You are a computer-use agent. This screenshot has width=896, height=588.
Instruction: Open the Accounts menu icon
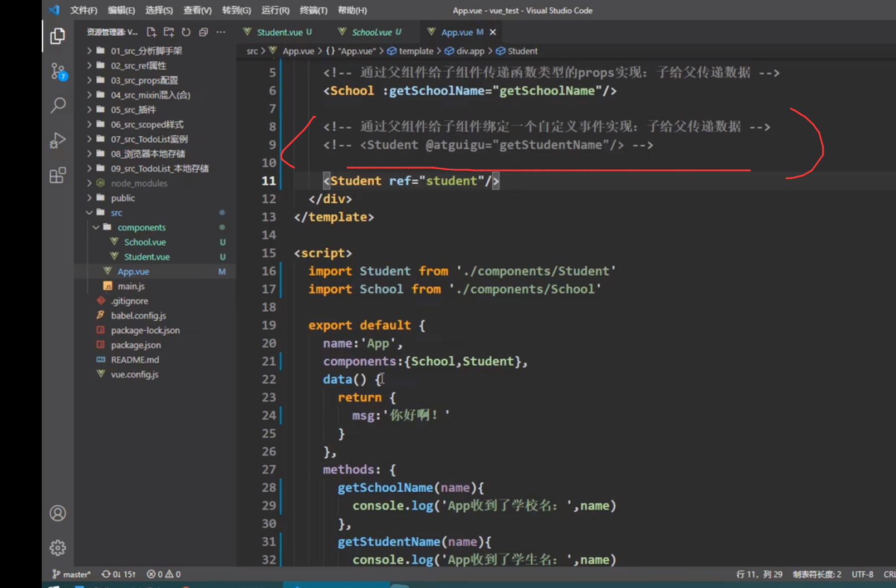click(x=57, y=513)
